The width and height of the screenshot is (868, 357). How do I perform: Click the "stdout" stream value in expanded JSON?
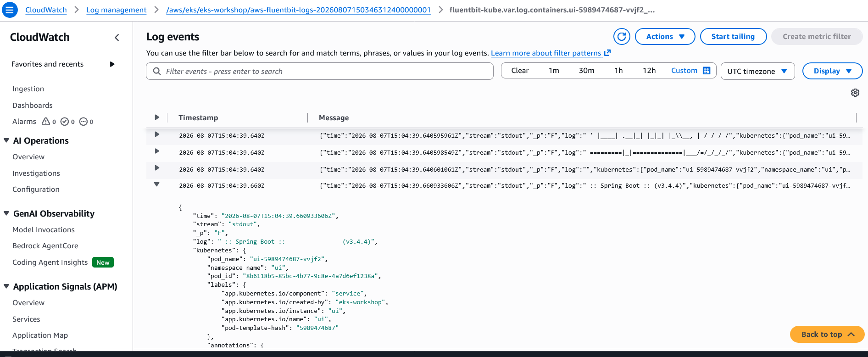point(243,224)
